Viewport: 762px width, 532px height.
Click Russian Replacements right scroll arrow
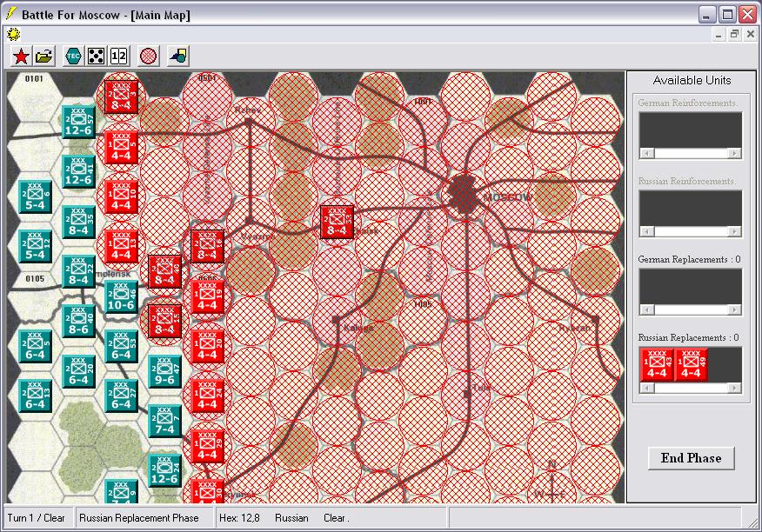click(x=735, y=389)
